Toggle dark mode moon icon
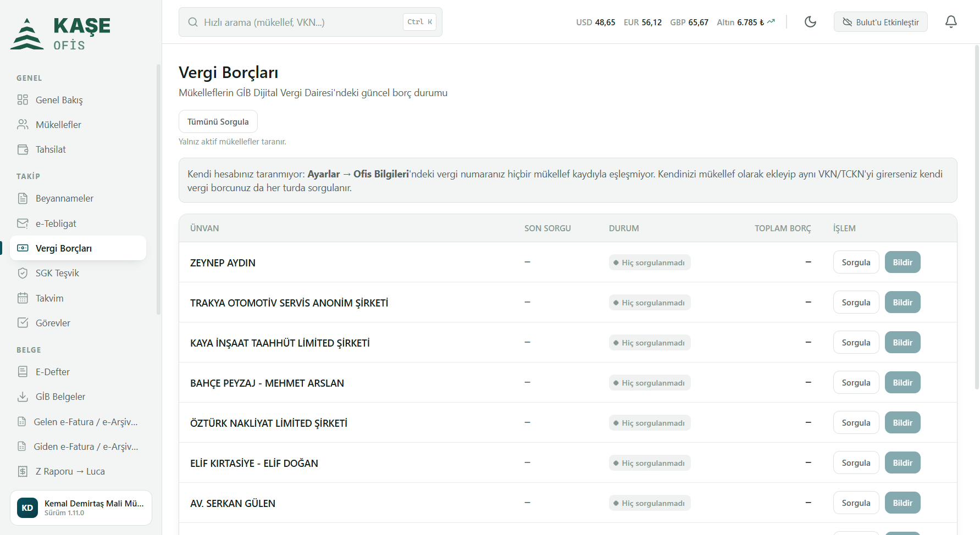The height and width of the screenshot is (535, 980). pos(810,22)
